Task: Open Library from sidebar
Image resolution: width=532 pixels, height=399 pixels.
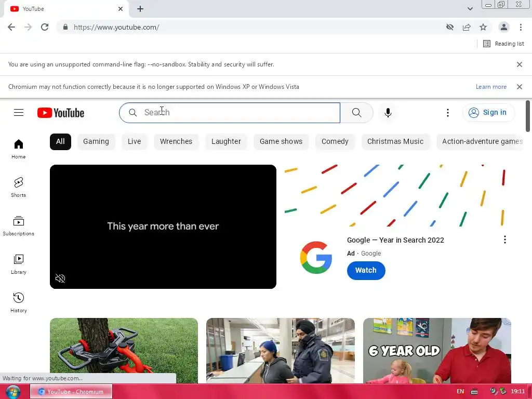Action: coord(19,264)
